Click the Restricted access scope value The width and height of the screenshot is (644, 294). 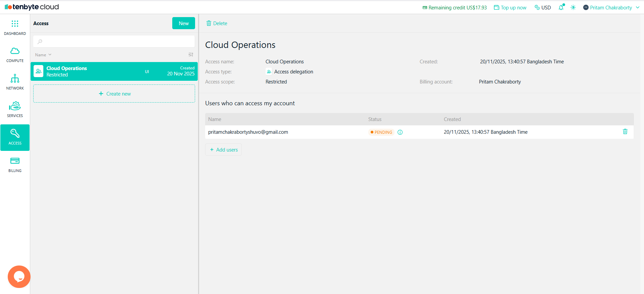(x=276, y=82)
